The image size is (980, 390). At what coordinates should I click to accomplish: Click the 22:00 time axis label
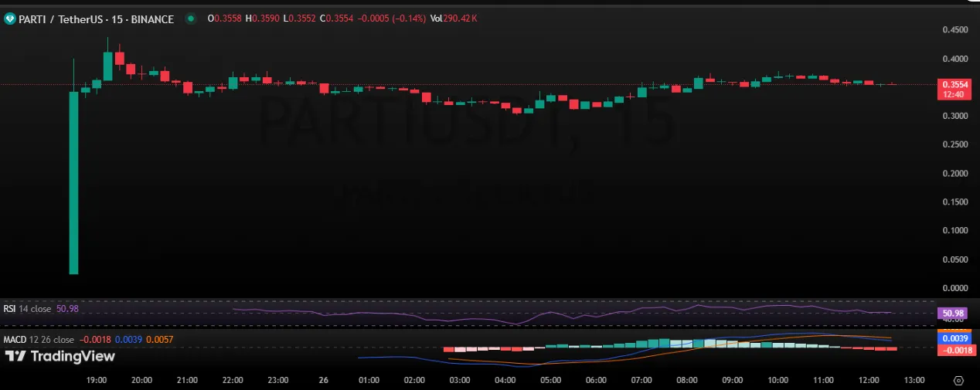(x=233, y=381)
